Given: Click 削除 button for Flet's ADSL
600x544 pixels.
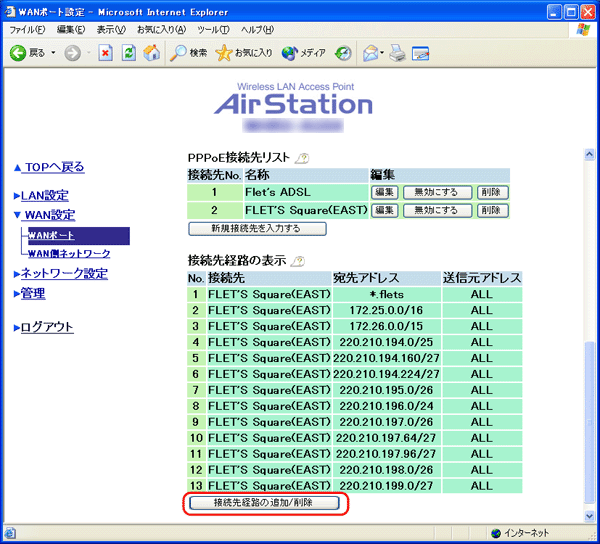Looking at the screenshot, I should tap(492, 192).
